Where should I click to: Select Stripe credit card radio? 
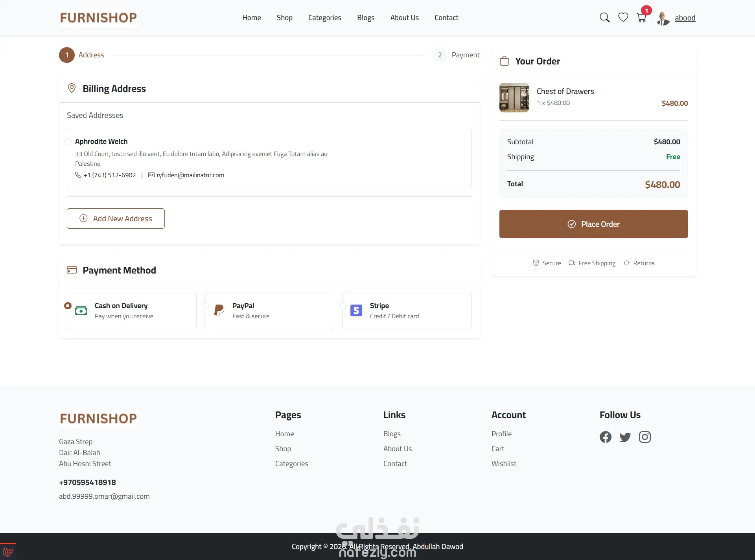point(343,306)
